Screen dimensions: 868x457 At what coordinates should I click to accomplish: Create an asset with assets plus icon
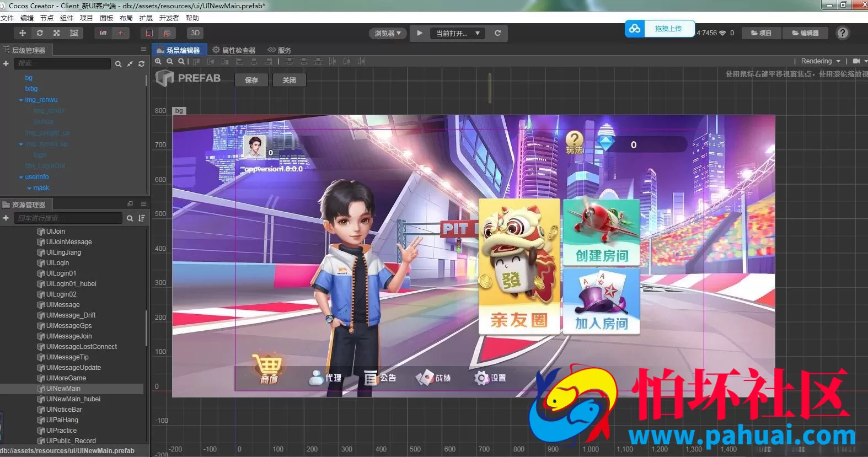tap(6, 218)
